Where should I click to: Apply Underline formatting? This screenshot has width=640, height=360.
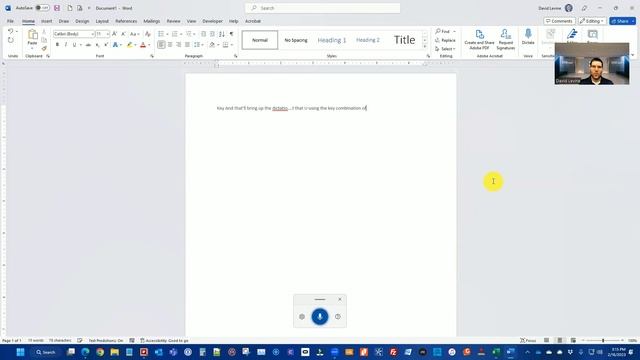[x=74, y=44]
